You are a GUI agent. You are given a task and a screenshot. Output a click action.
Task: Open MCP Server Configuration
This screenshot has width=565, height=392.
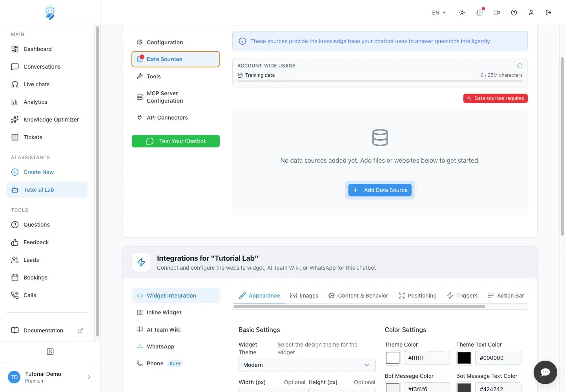coord(176,97)
